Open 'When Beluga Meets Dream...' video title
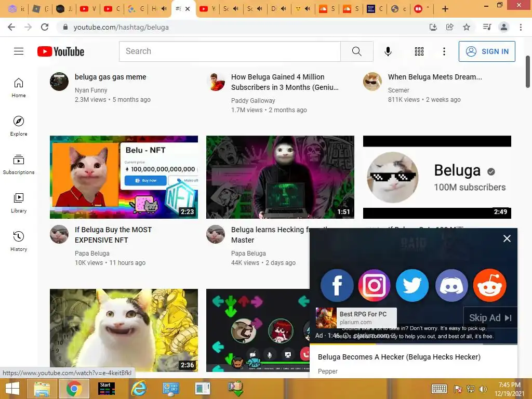 click(435, 77)
